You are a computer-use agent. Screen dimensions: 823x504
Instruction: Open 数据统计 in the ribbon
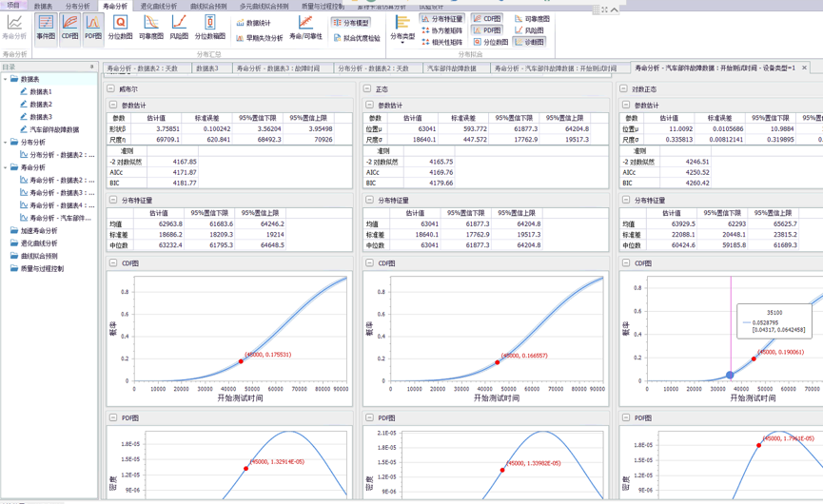click(253, 23)
